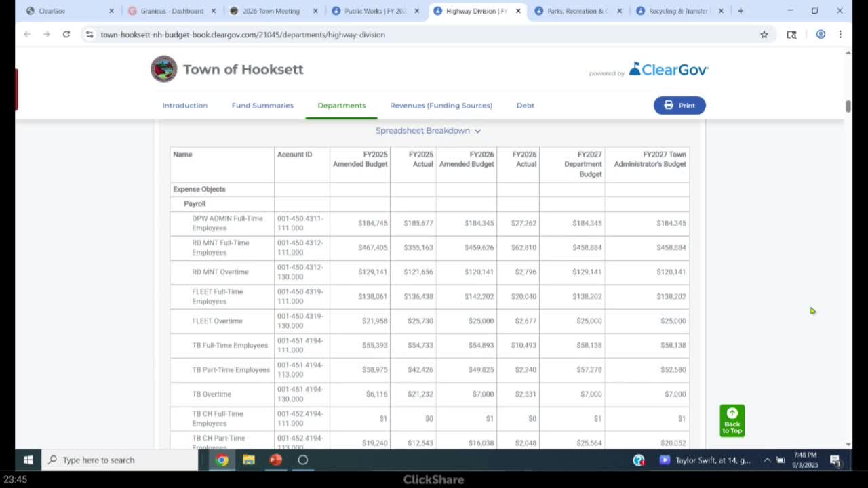Reload the page with refresh icon

pos(66,34)
